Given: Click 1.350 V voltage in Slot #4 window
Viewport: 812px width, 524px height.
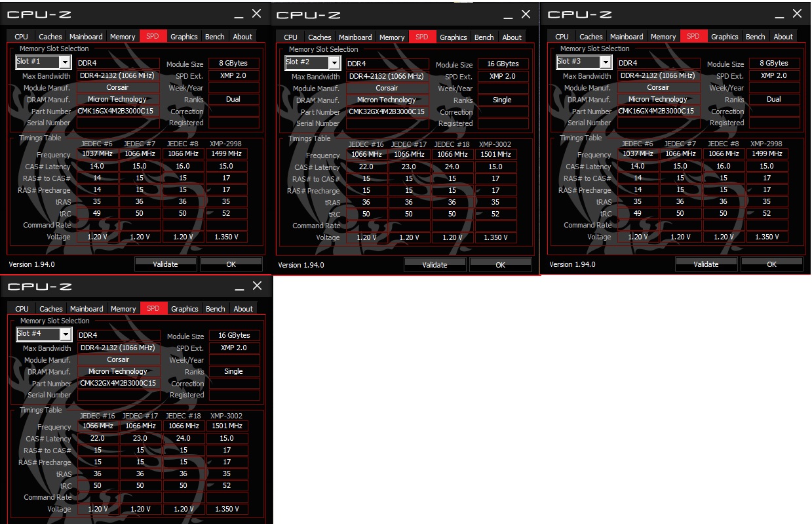Looking at the screenshot, I should click(x=227, y=509).
